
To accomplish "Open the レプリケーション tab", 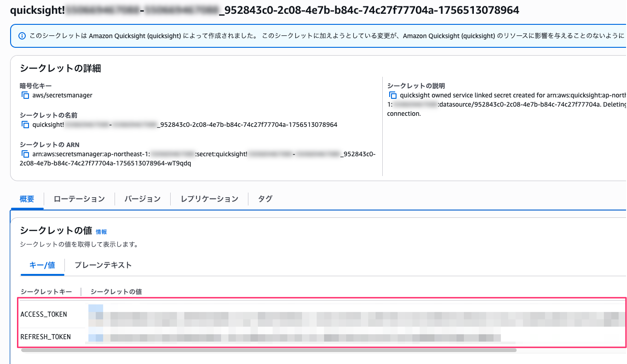I will tap(209, 199).
